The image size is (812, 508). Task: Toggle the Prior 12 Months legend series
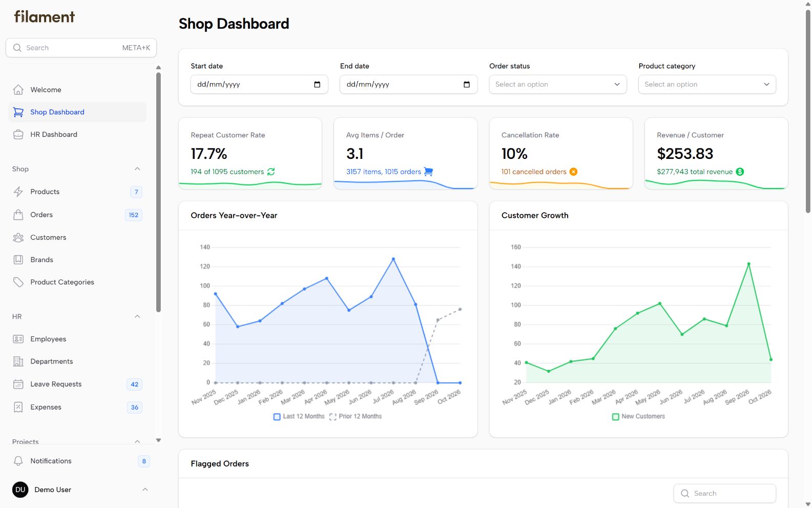pos(356,417)
